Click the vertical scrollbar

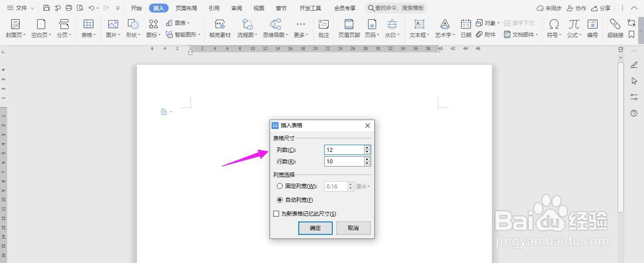pyautogui.click(x=621, y=138)
